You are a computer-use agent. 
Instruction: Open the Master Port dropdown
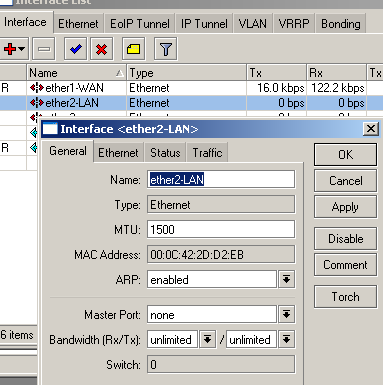pyautogui.click(x=286, y=314)
